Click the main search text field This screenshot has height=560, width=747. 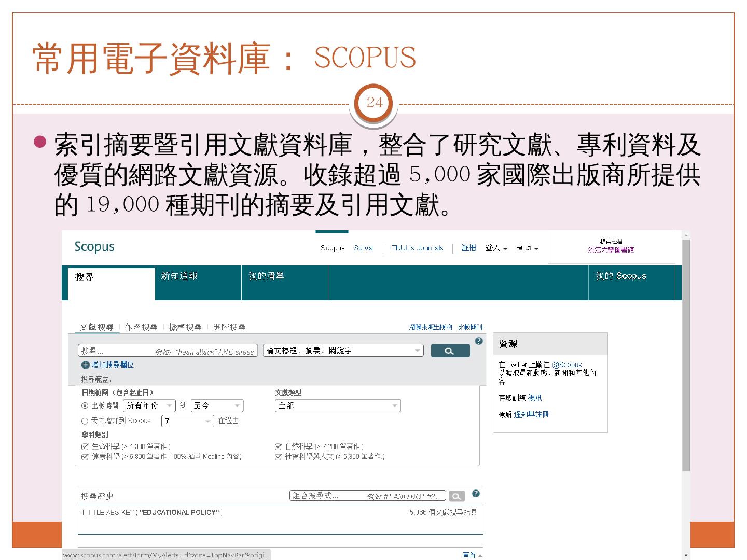tap(168, 351)
